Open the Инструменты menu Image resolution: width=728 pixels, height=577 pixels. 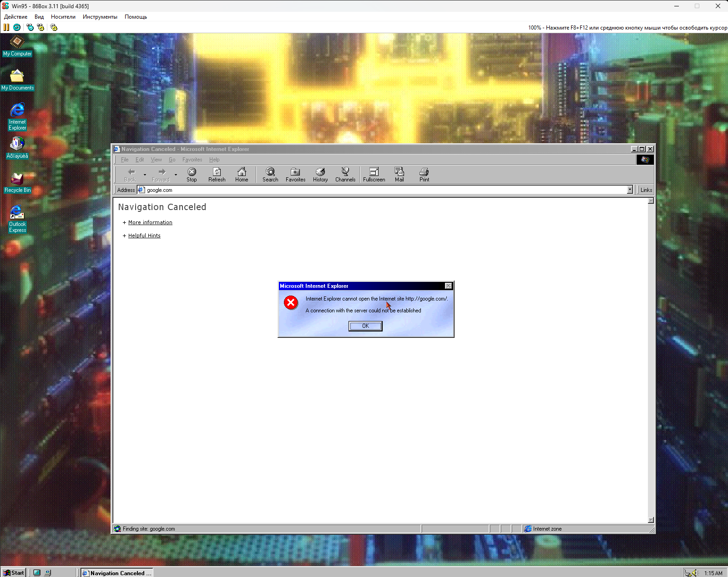click(100, 17)
